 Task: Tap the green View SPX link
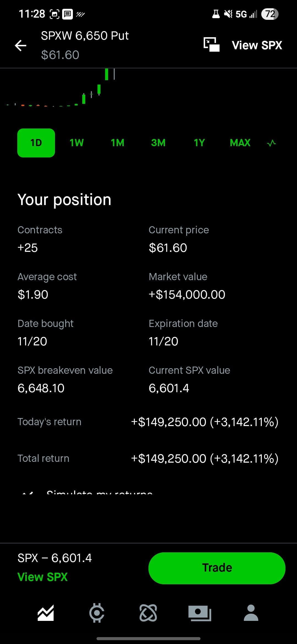click(43, 577)
